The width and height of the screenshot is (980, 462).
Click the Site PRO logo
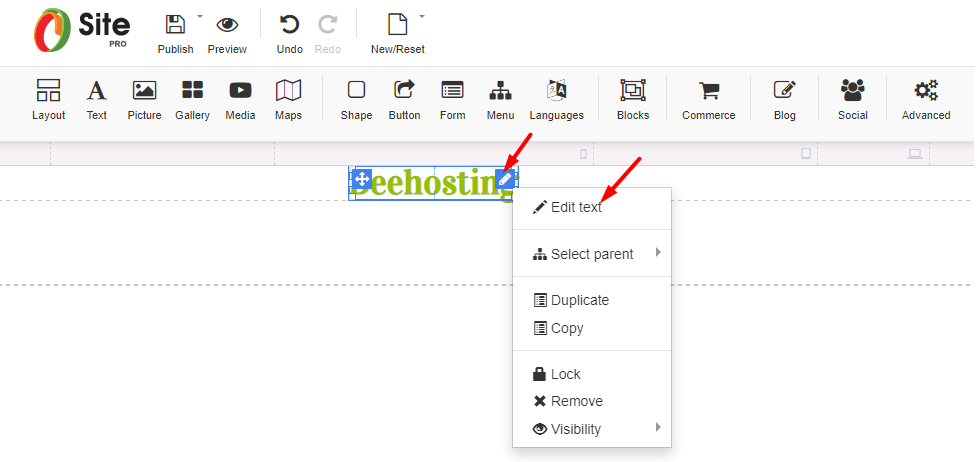81,30
